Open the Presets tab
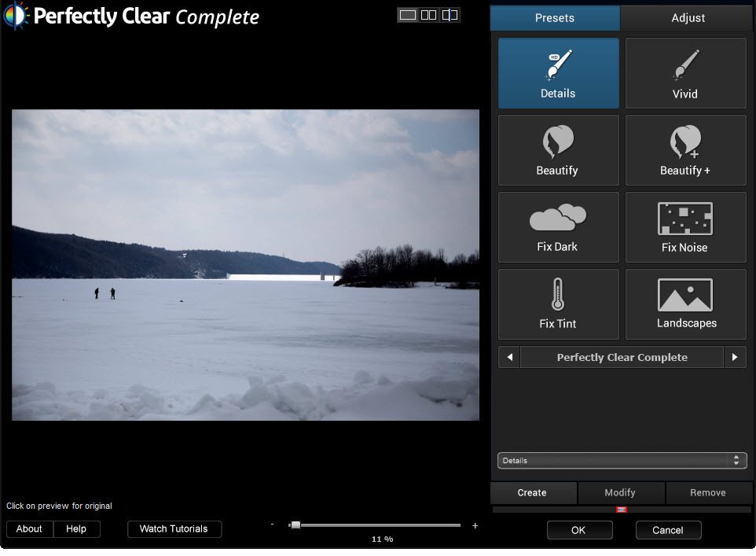The width and height of the screenshot is (756, 556). pos(555,17)
